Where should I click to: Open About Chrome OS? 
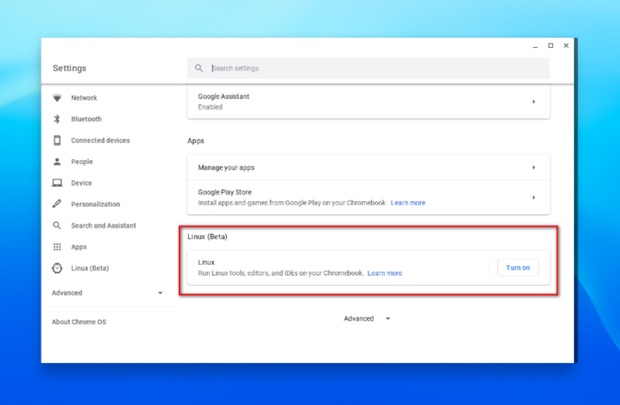pos(79,322)
